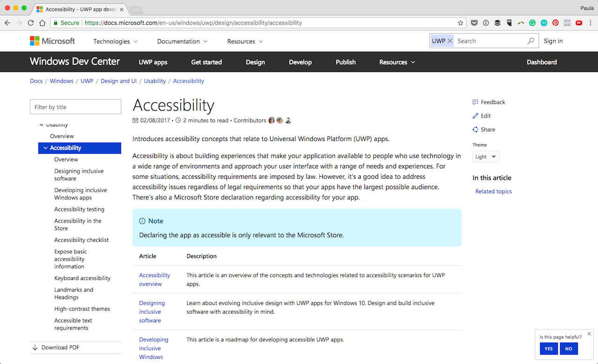The height and width of the screenshot is (364, 598).
Task: Click the Microsoft logo
Action: click(52, 41)
